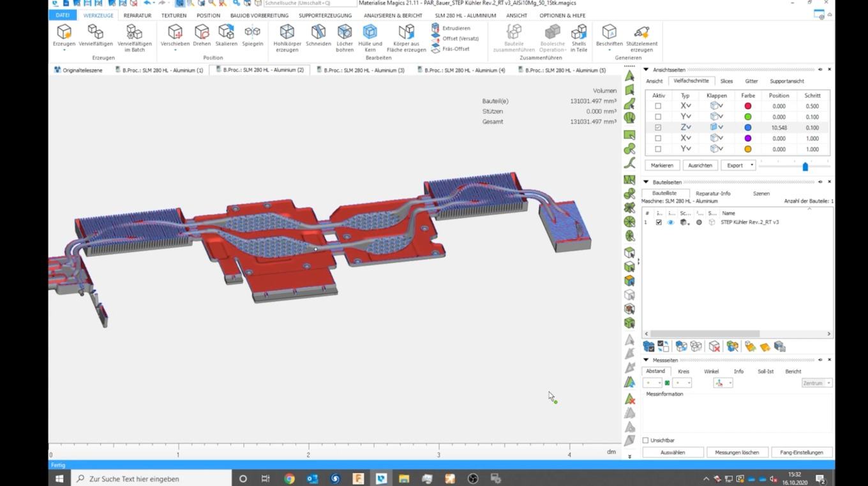Collapse the Ansichtsseiten panel
The width and height of the screenshot is (868, 486).
click(646, 70)
